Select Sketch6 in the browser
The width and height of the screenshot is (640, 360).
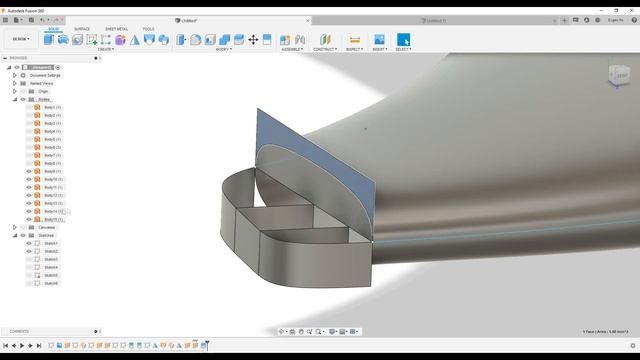[x=51, y=283]
